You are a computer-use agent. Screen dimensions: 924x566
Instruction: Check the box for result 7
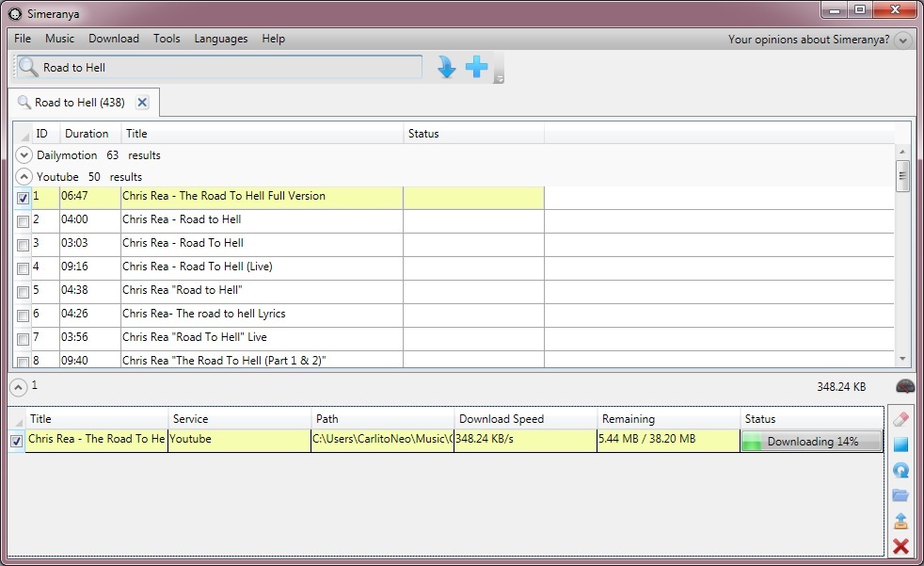point(23,340)
